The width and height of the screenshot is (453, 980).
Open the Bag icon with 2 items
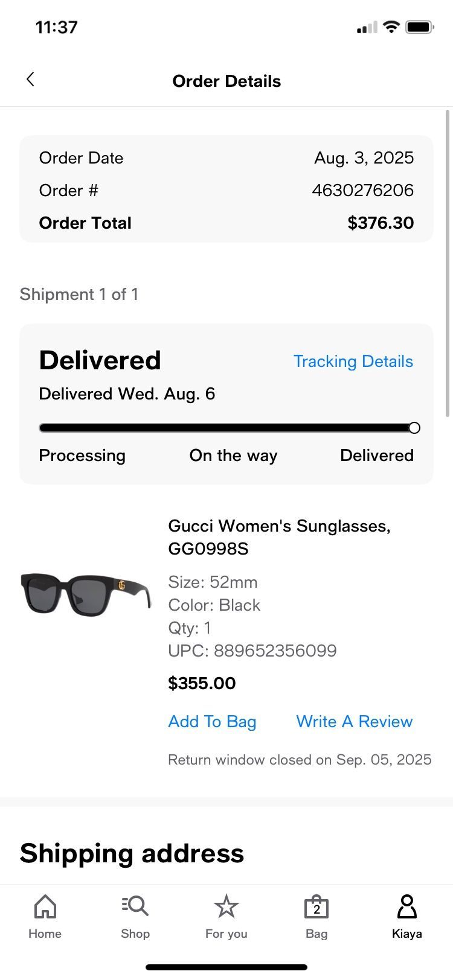coord(316,907)
